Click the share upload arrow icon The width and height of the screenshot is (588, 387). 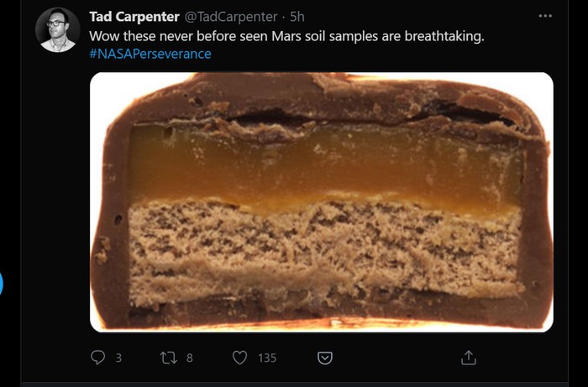469,358
